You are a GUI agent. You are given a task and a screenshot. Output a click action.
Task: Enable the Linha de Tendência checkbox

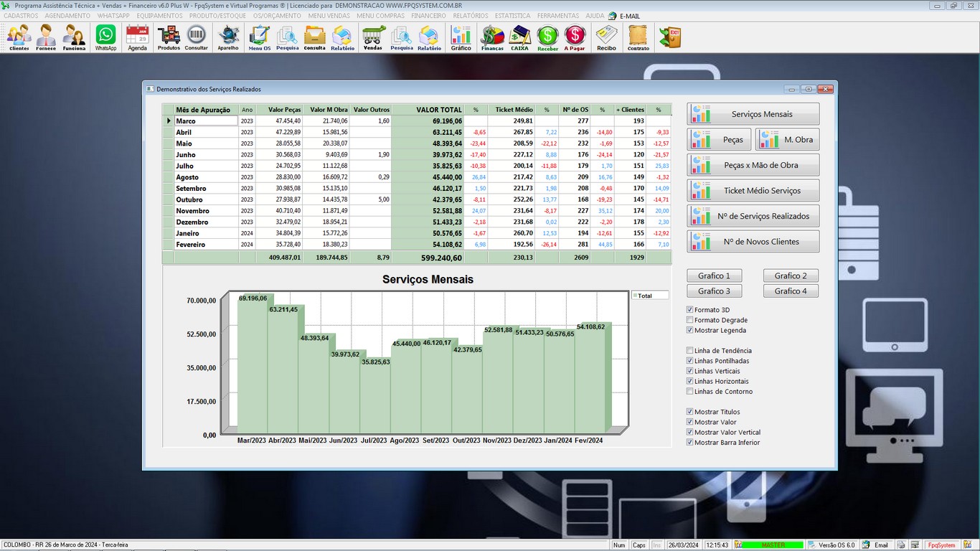click(690, 351)
